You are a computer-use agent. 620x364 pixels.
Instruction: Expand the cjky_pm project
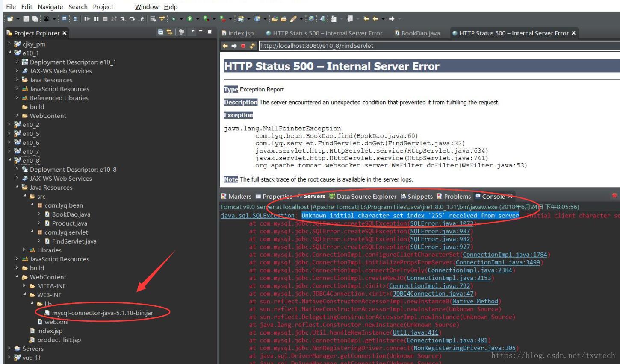(x=9, y=43)
